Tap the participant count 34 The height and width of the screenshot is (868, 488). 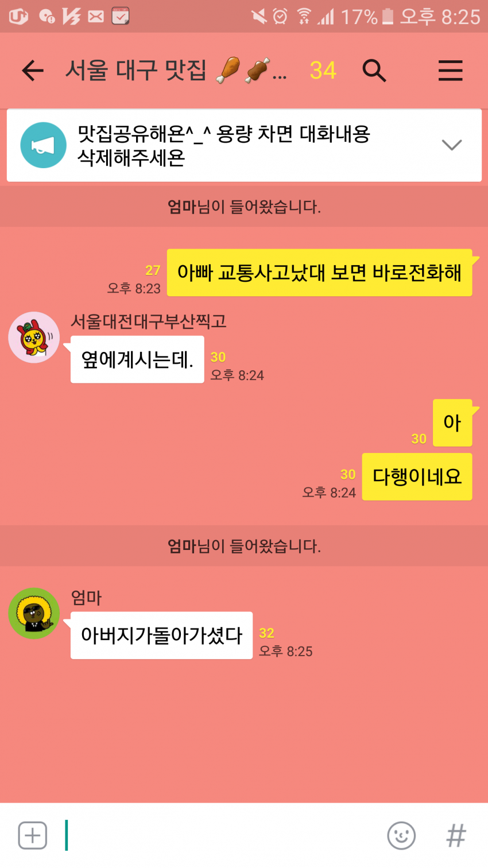click(x=323, y=71)
